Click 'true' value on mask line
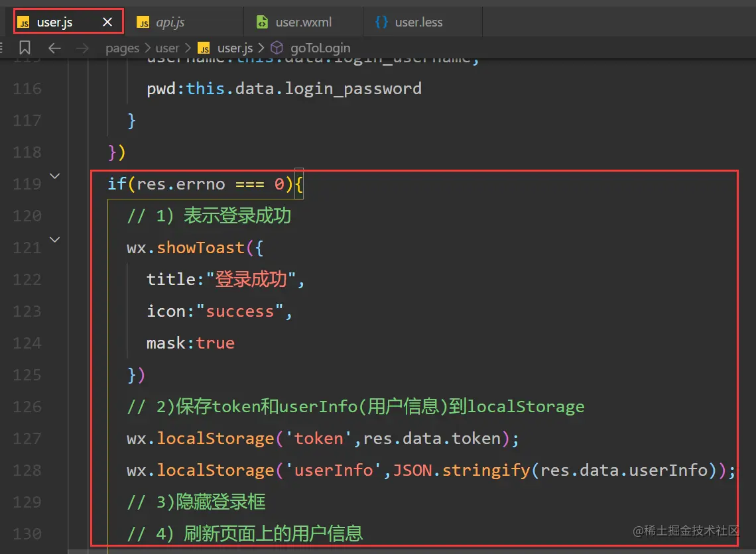Screen dimensions: 756x554 [215, 343]
